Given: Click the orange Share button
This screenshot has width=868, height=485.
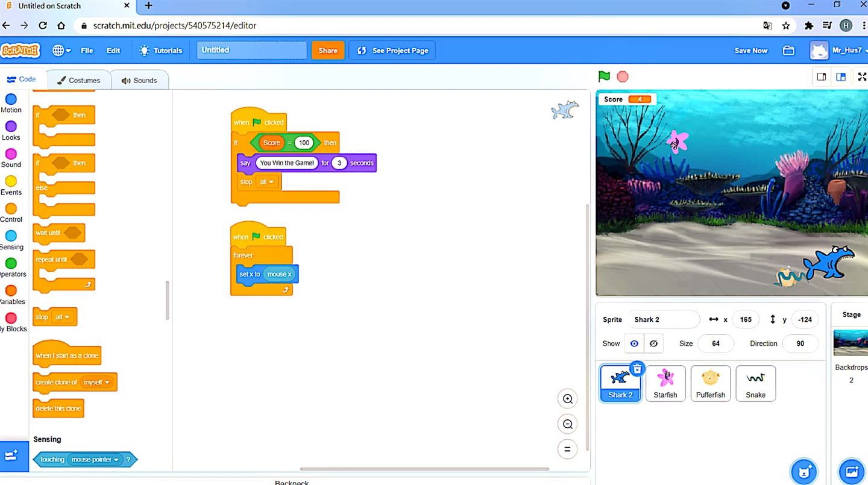Looking at the screenshot, I should [x=328, y=51].
